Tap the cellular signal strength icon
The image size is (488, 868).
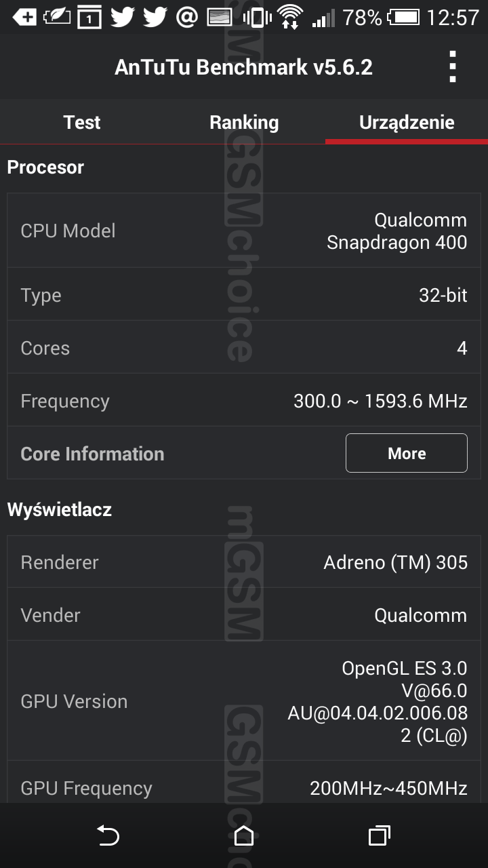click(x=324, y=18)
